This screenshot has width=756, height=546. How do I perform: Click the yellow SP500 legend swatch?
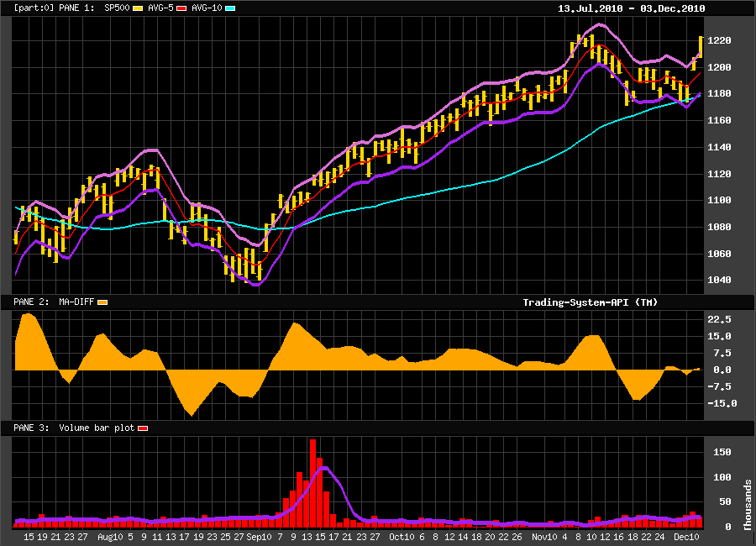138,8
